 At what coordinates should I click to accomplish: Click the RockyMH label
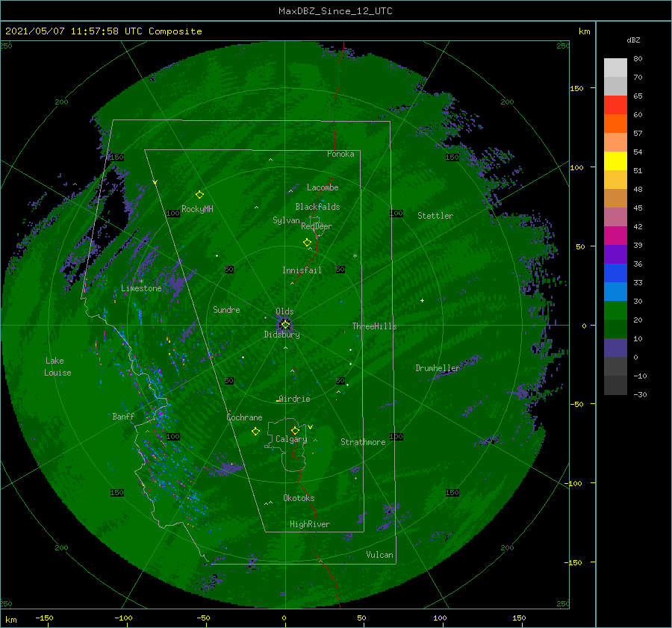(x=197, y=209)
